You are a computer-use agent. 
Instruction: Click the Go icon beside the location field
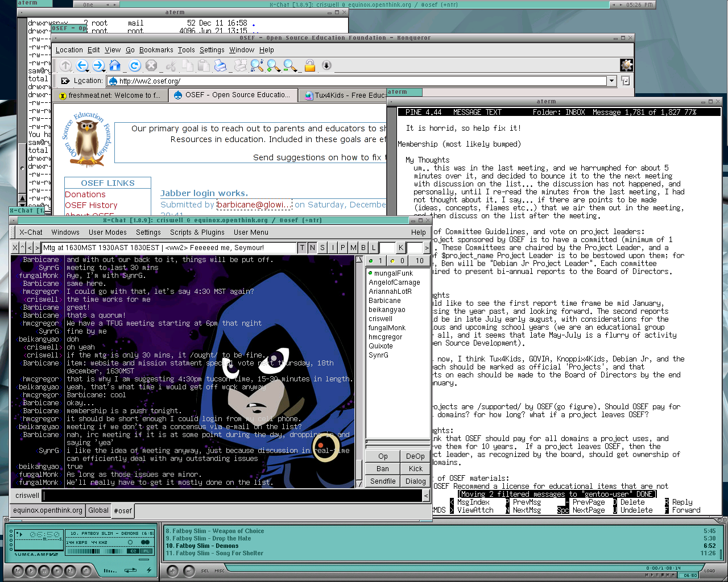(x=626, y=81)
